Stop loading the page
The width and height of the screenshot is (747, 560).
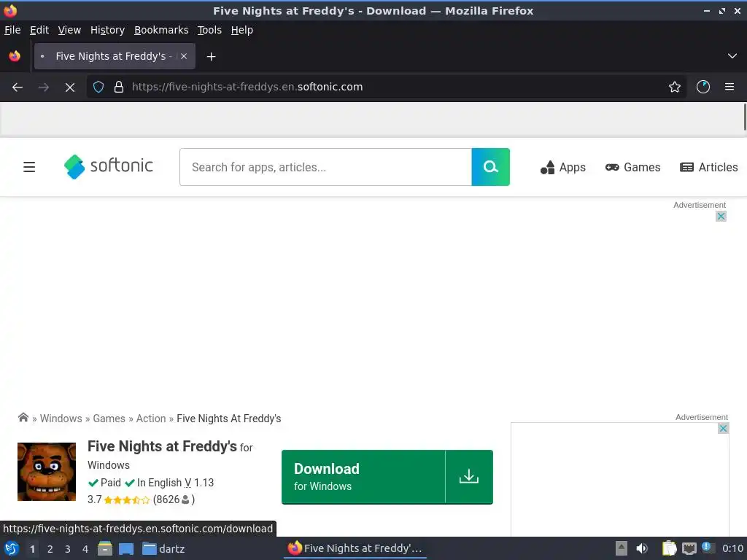click(69, 87)
